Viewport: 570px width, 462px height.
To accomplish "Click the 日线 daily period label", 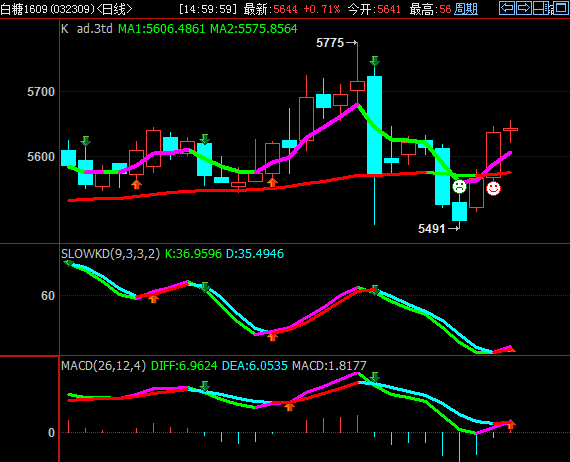I will click(x=114, y=9).
